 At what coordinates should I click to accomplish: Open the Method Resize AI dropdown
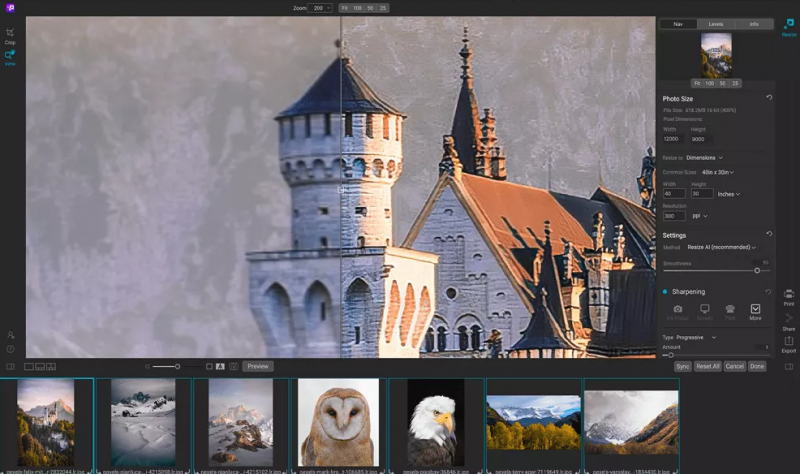coord(722,247)
